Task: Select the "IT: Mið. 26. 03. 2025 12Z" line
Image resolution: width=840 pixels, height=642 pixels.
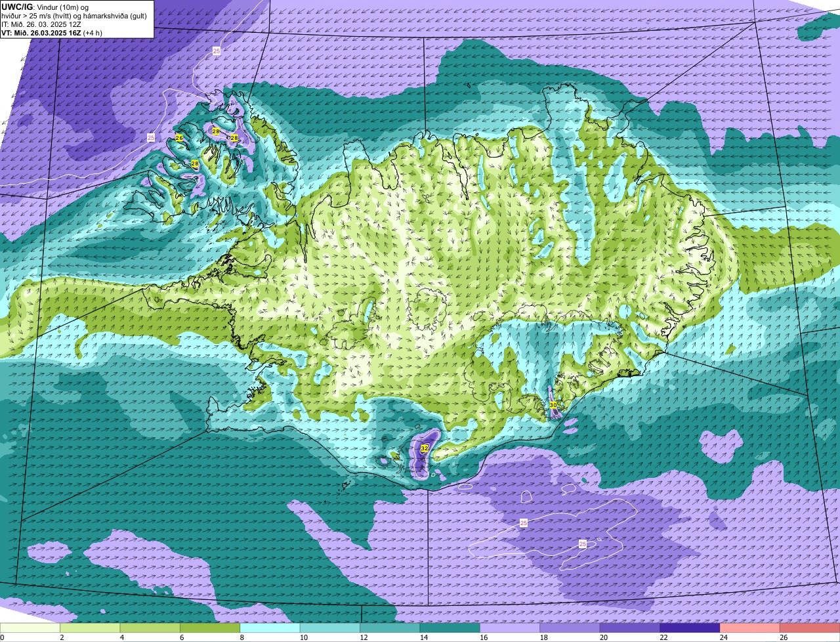Action: (x=41, y=24)
